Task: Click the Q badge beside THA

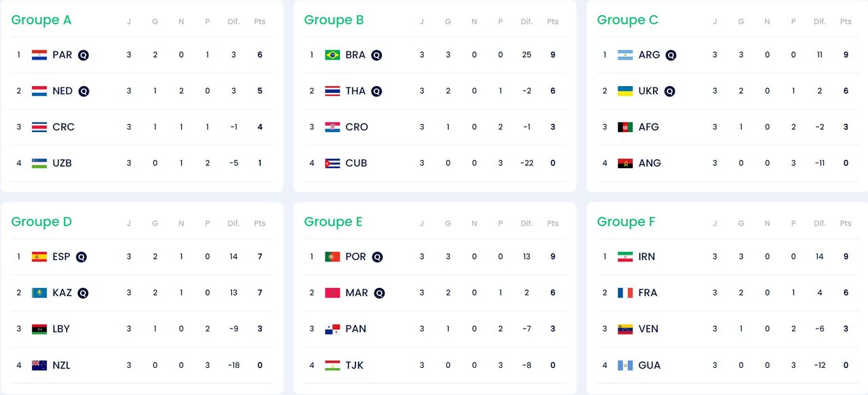Action: pos(376,91)
